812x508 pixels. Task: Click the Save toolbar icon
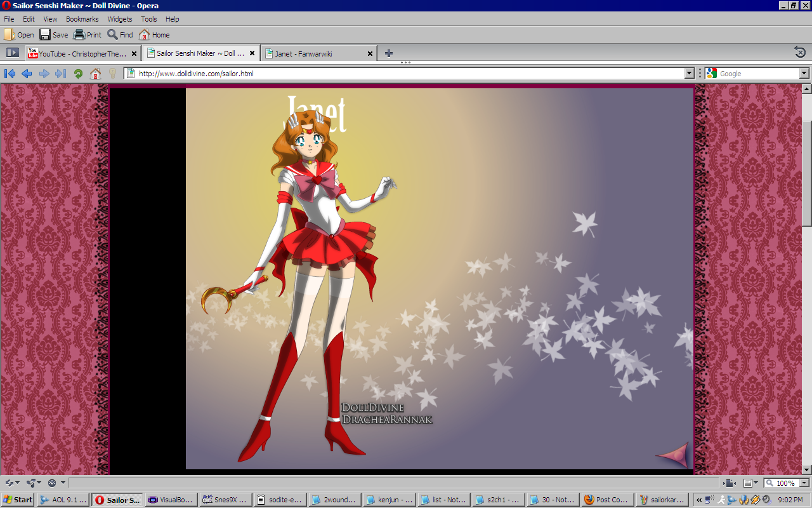pyautogui.click(x=53, y=35)
